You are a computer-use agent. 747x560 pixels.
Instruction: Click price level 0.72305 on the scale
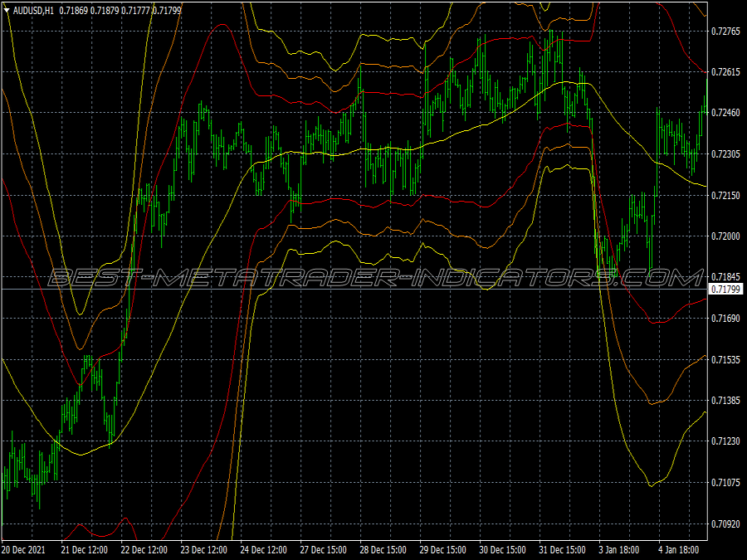(x=725, y=153)
